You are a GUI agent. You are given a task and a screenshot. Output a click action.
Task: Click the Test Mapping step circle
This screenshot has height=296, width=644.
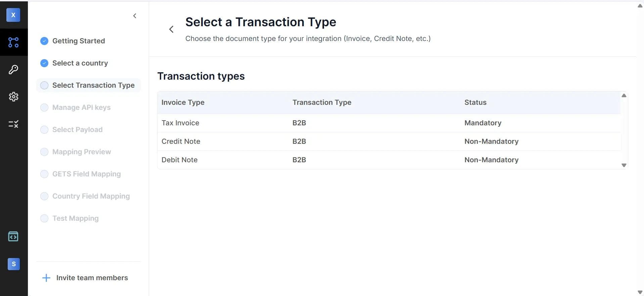click(44, 218)
